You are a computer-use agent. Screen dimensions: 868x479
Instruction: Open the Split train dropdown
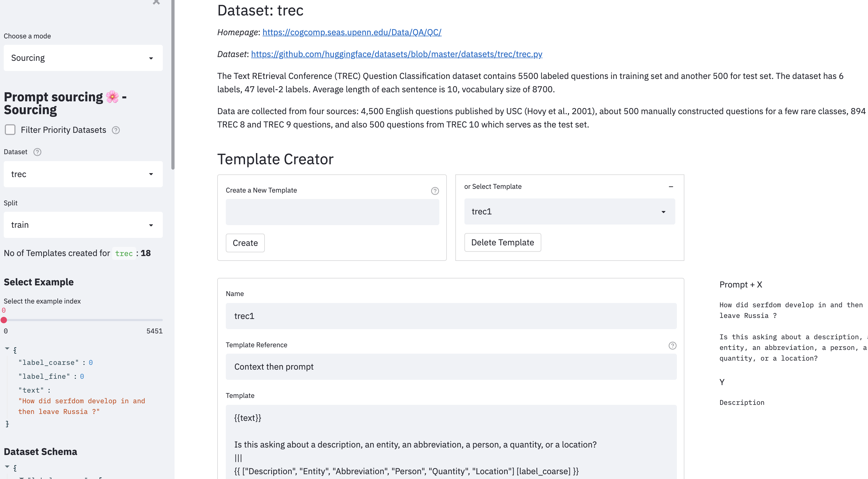click(83, 225)
